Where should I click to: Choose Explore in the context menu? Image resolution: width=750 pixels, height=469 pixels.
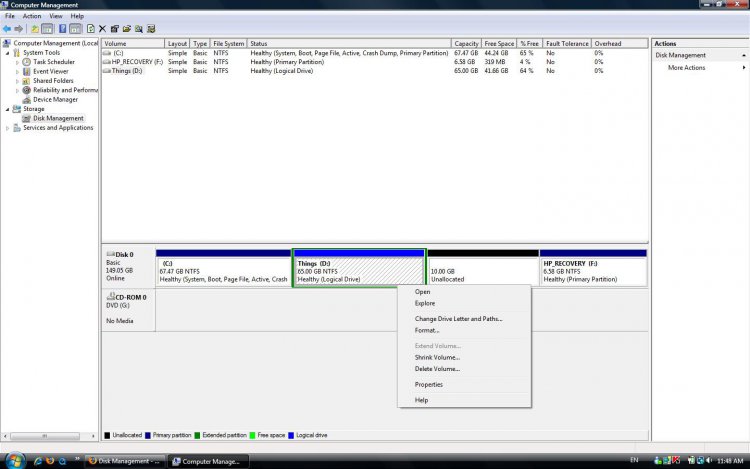[x=464, y=303]
